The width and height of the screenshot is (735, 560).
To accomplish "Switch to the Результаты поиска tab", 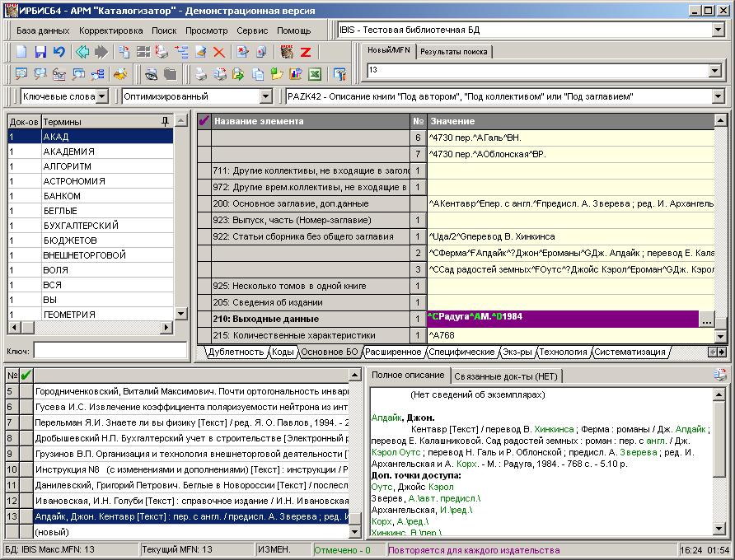I will tap(453, 52).
